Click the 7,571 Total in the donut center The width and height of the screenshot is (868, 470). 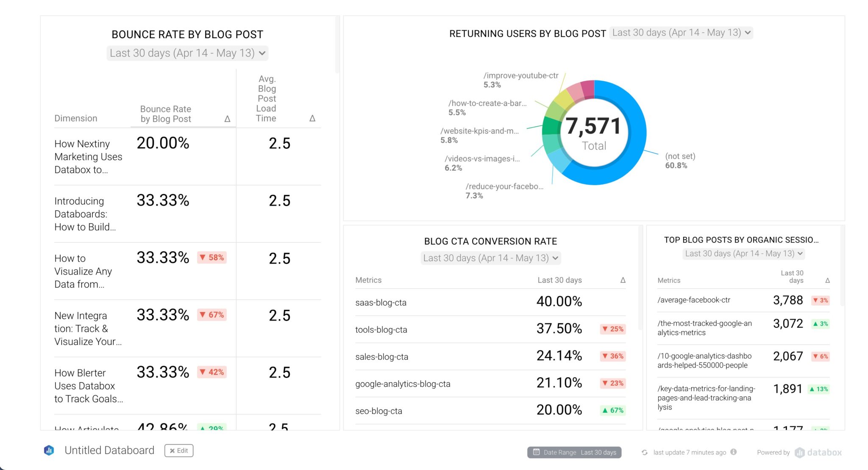[x=594, y=133]
